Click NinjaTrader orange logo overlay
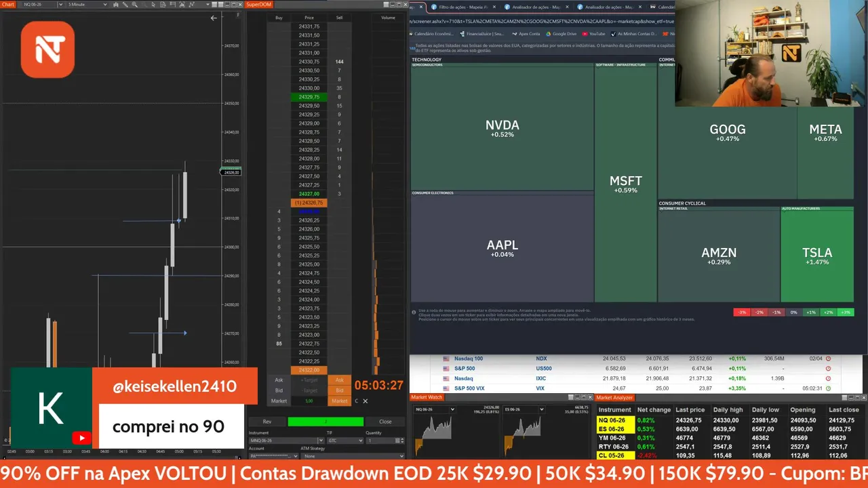The image size is (868, 488). click(x=47, y=49)
